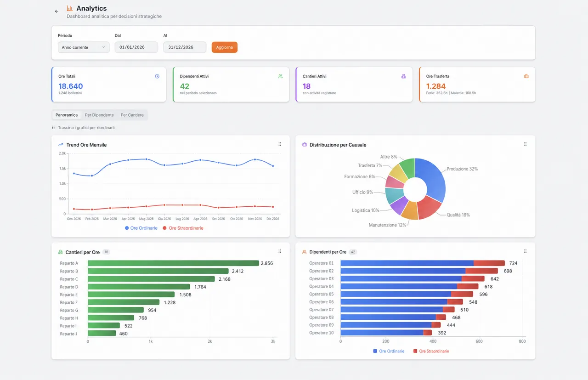Open the Periodo dropdown Anno corrente
The image size is (588, 380).
84,47
